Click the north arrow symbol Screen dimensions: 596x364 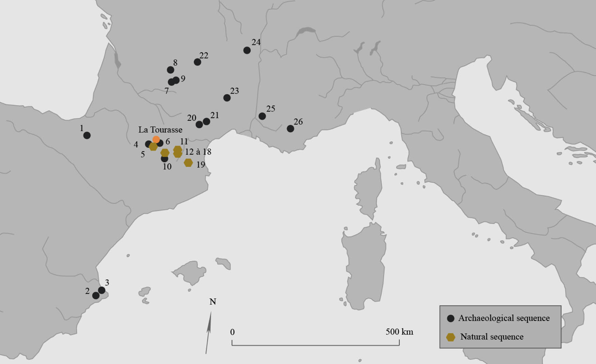[x=208, y=332]
